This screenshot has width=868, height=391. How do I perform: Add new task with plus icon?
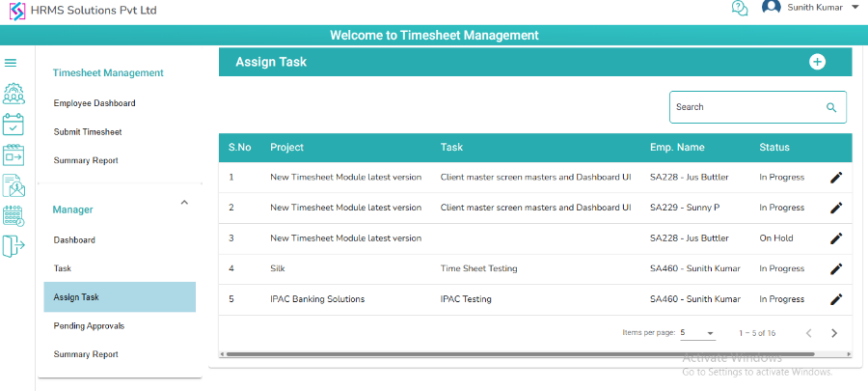pos(817,62)
